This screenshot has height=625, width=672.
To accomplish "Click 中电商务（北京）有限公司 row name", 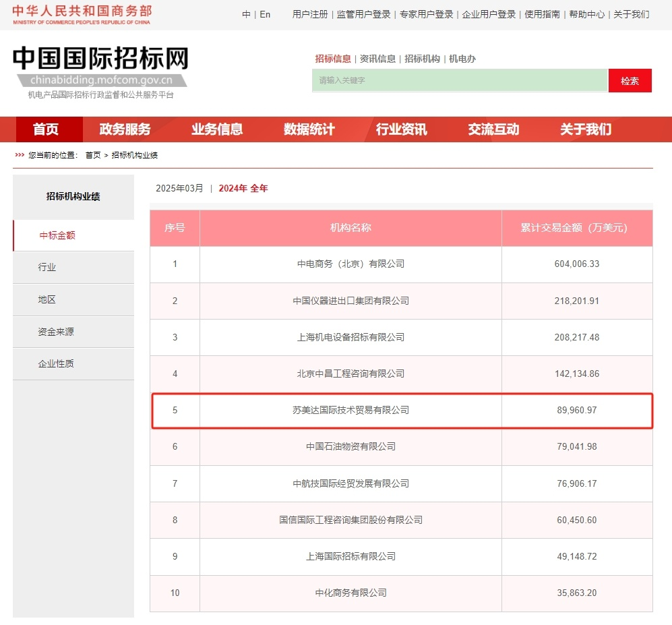I will (350, 264).
